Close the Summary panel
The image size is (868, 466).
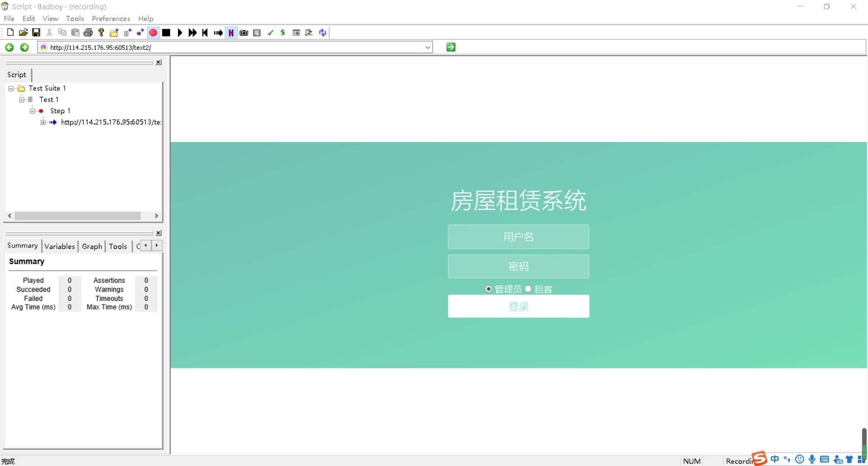159,233
